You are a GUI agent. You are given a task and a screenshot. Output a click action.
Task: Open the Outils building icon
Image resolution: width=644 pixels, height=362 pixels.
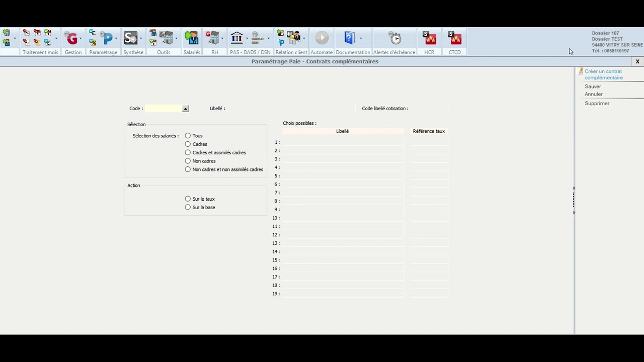point(167,38)
